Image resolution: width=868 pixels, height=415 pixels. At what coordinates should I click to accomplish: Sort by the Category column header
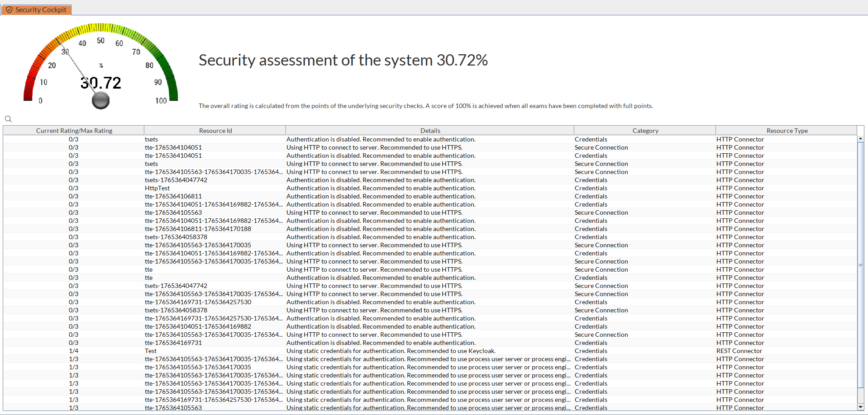[645, 131]
